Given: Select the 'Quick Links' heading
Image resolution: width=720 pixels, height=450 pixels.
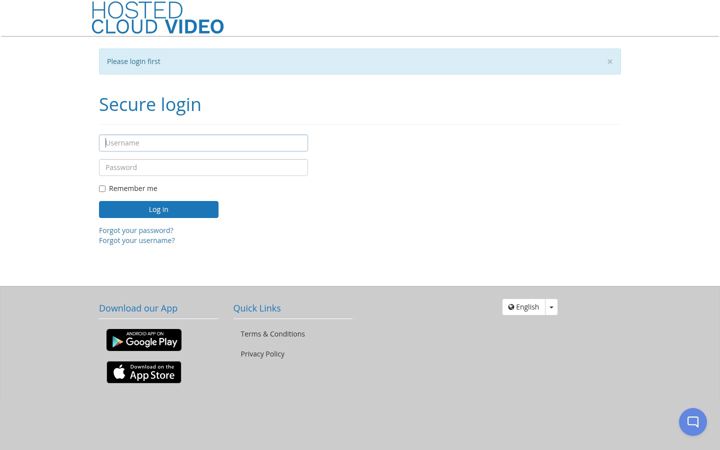Looking at the screenshot, I should 257,309.
